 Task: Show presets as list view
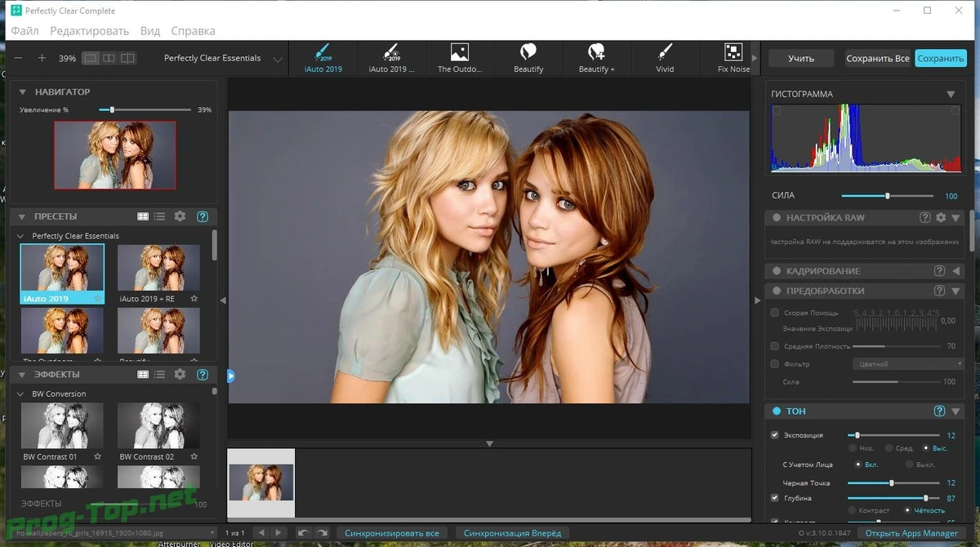tap(159, 216)
